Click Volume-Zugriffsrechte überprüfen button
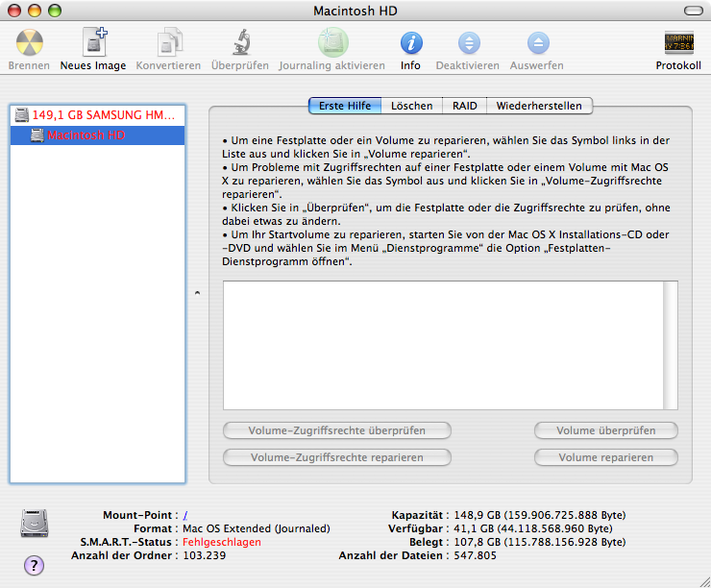The image size is (711, 588). tap(337, 430)
